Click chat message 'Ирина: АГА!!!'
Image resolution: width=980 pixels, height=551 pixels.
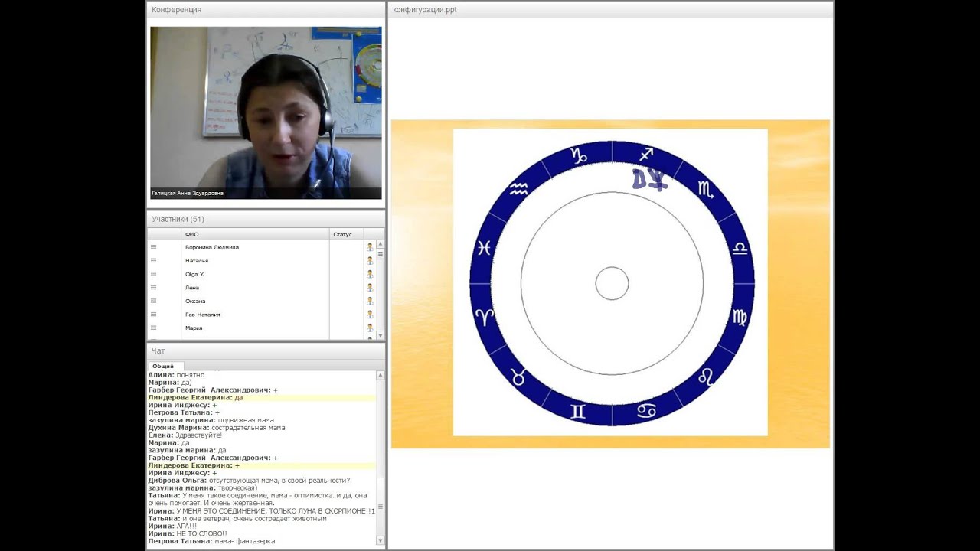[172, 526]
